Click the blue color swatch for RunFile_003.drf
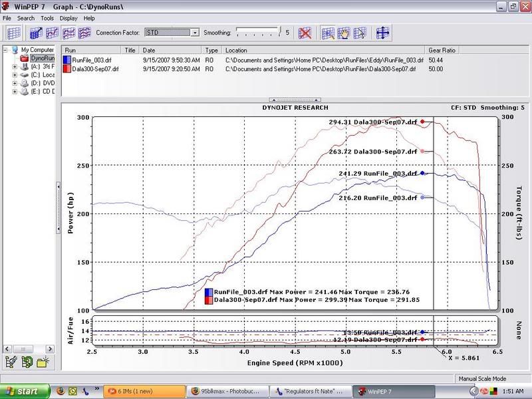 pos(67,60)
